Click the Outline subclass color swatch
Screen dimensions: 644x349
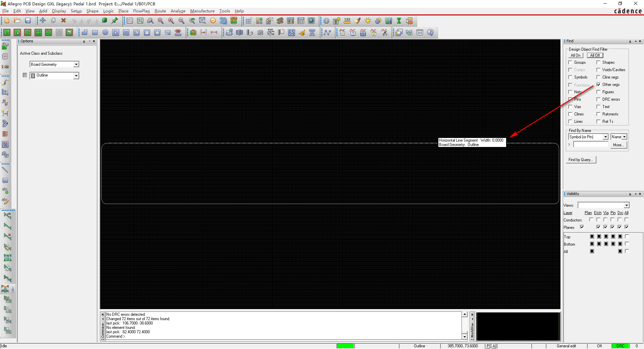25,75
